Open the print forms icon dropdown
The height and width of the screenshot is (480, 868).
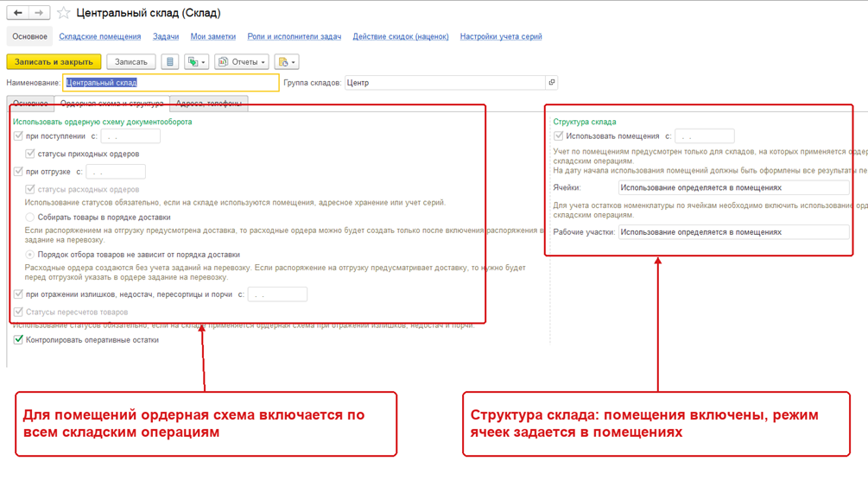[x=287, y=62]
